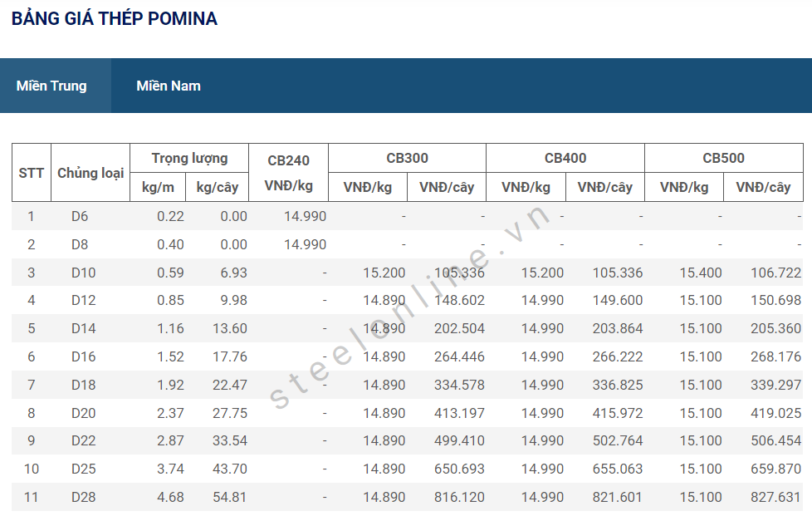812x516 pixels.
Task: Click D28 CB400 value 821.601
Action: coord(617,497)
